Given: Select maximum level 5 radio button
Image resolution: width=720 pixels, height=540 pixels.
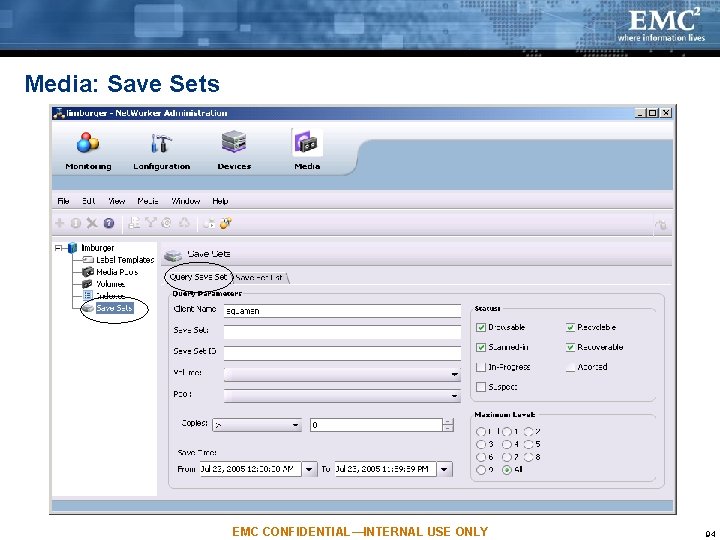Looking at the screenshot, I should (x=529, y=444).
